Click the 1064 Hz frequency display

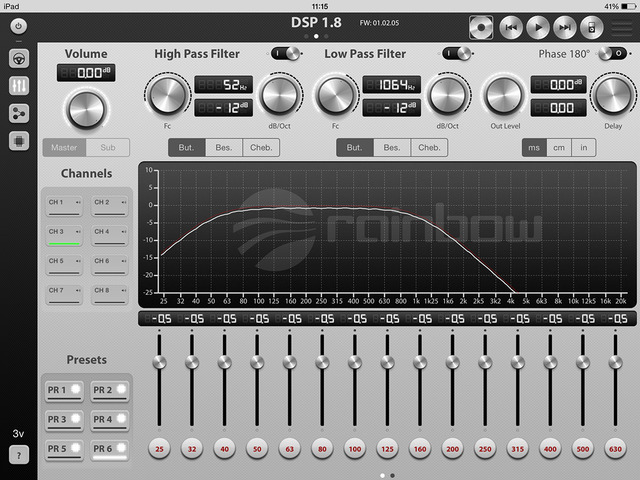(x=392, y=85)
